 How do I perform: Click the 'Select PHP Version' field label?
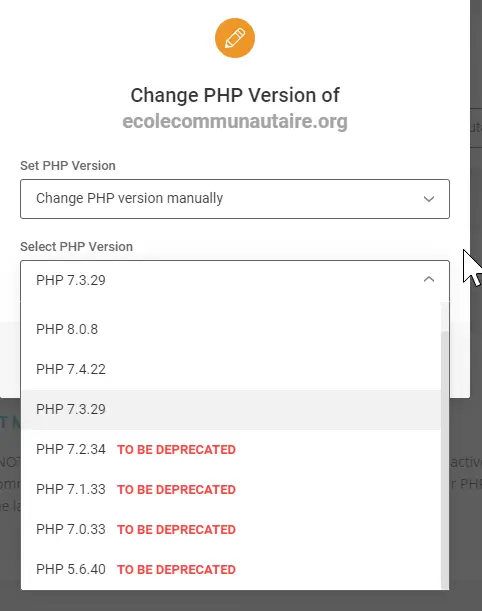tap(76, 247)
